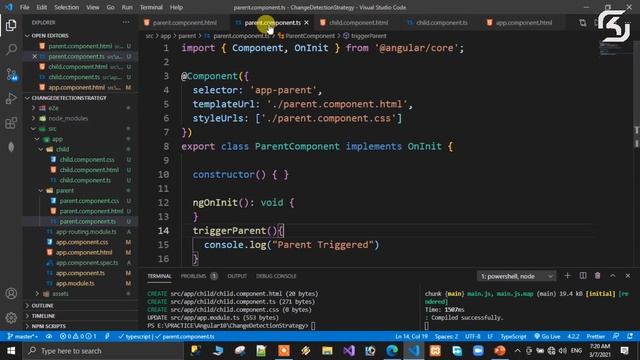Screen dimensions: 640x360
Task: Click the Explorer more actions ellipsis
Action: (126, 22)
